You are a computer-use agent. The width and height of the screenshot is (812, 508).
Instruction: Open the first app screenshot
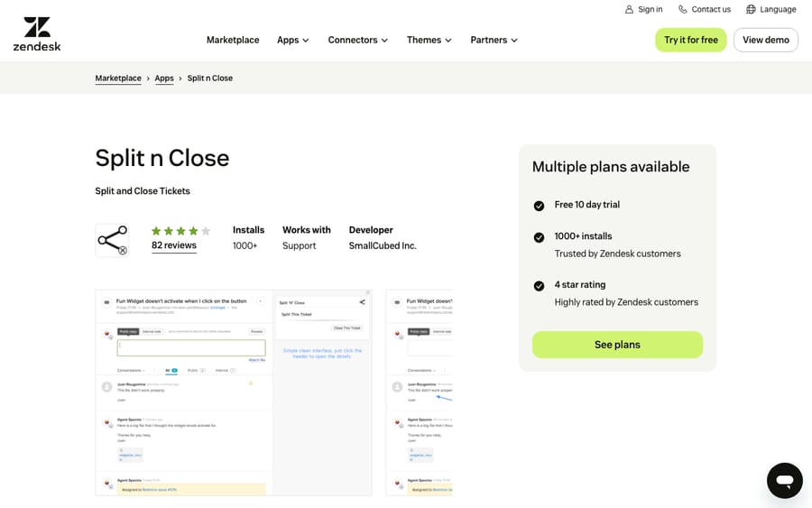(x=234, y=393)
